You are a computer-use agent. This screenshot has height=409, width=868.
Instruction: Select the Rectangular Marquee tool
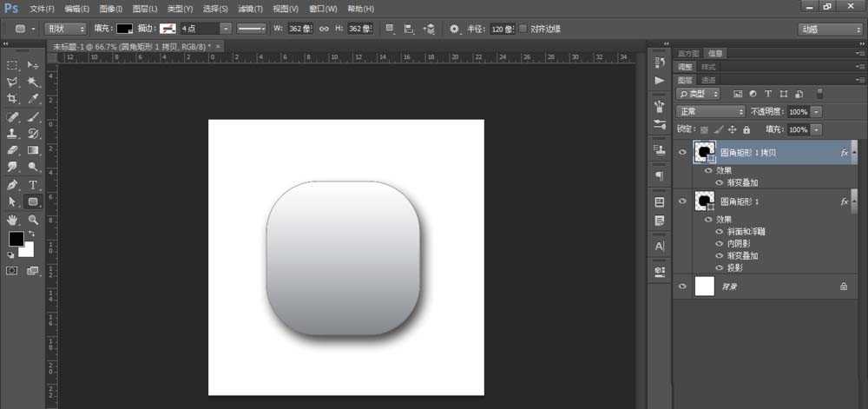click(13, 65)
